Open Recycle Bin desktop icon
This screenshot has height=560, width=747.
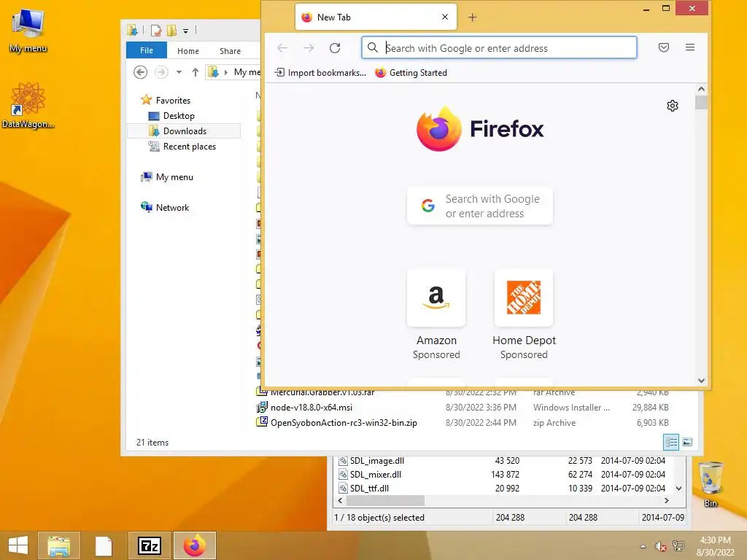coord(711,484)
